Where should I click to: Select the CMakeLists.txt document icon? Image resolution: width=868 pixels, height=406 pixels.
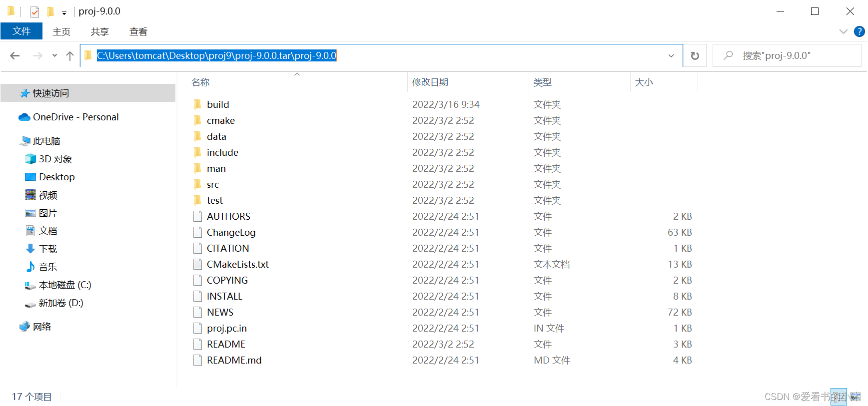[198, 264]
